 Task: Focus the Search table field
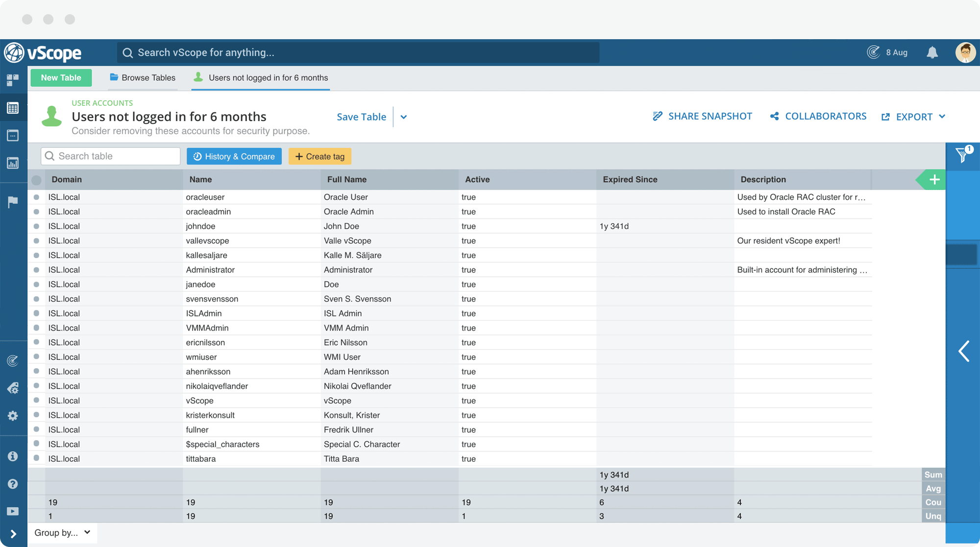coord(111,156)
